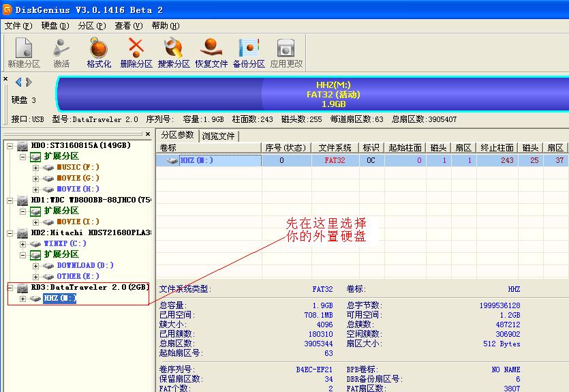Screen dimensions: 569x392
Task: Expand the MUSIC (F:) tree node
Action: pyautogui.click(x=35, y=168)
